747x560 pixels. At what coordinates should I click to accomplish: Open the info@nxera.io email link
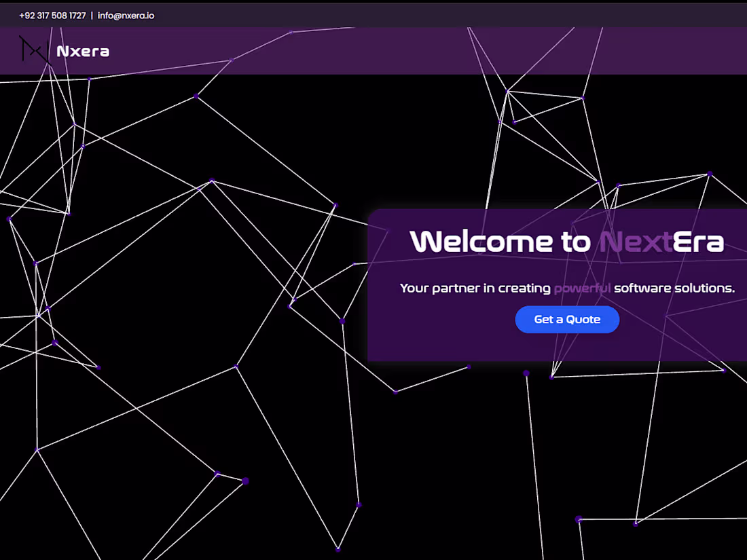pos(126,14)
